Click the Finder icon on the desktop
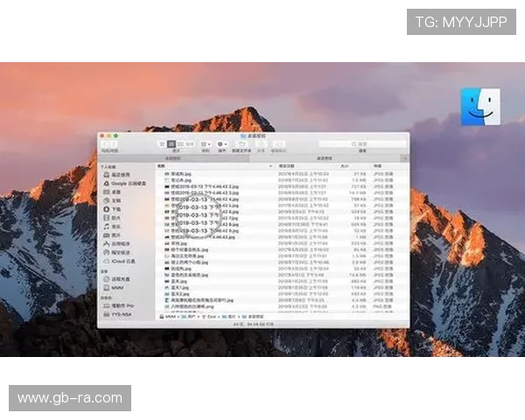Screen dimensions: 525x420 [x=480, y=107]
